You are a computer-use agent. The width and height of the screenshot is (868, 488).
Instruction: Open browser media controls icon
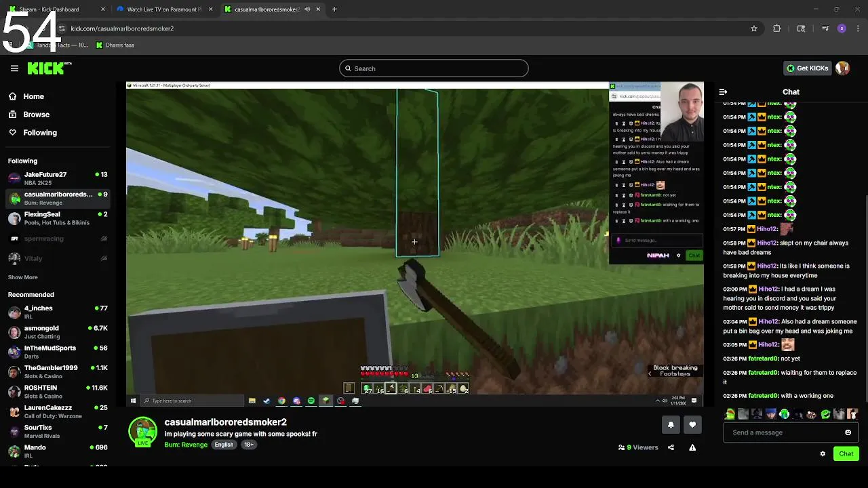click(825, 28)
